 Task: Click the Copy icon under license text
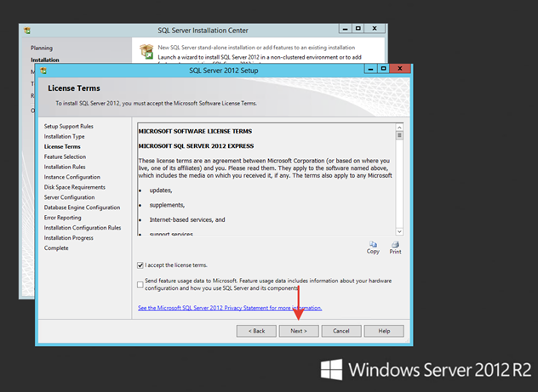(x=373, y=244)
